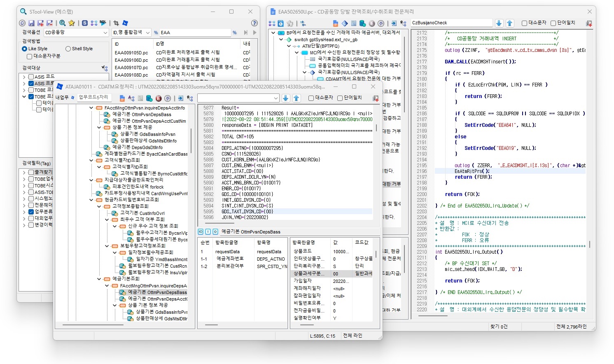Click the 상품과세구분 row in value grid
Screen dimensions: 614x364
333,273
